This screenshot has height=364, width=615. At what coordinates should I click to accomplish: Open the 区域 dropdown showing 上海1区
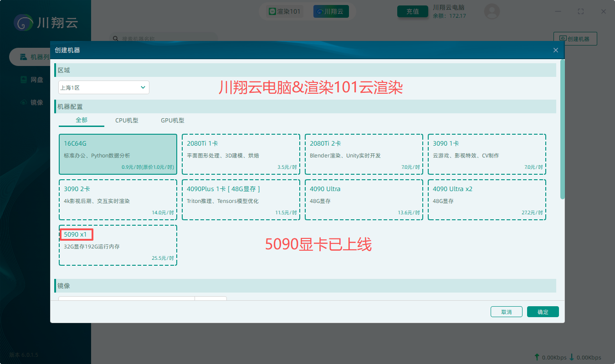click(x=104, y=87)
